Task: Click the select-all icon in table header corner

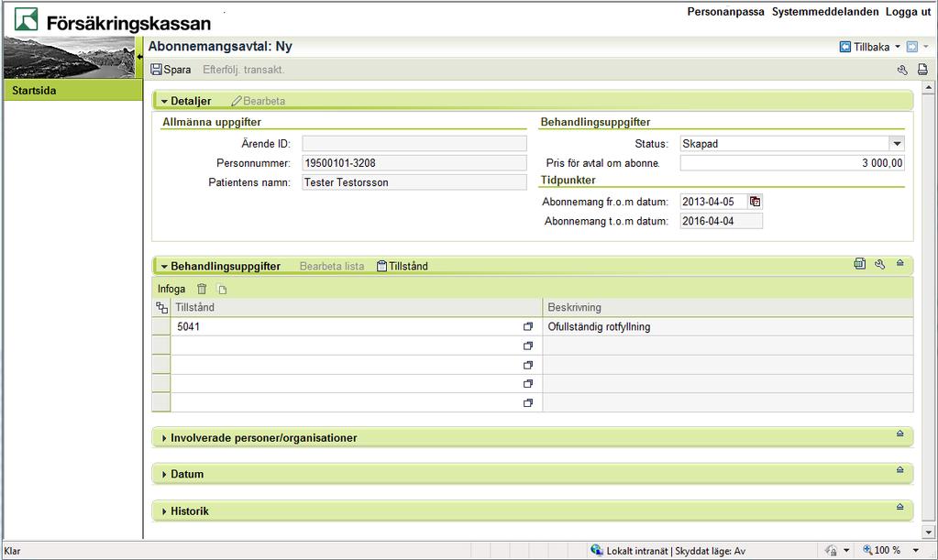Action: coord(161,308)
